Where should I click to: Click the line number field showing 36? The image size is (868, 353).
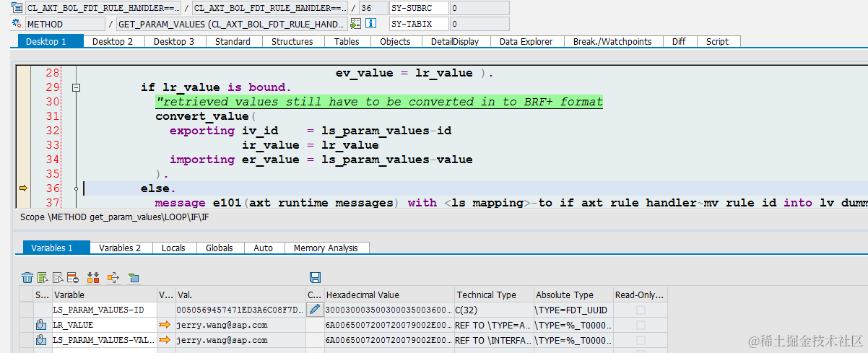pos(372,8)
